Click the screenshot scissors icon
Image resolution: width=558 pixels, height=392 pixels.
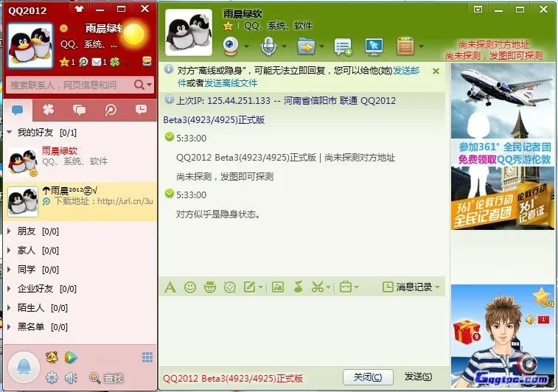tap(318, 287)
